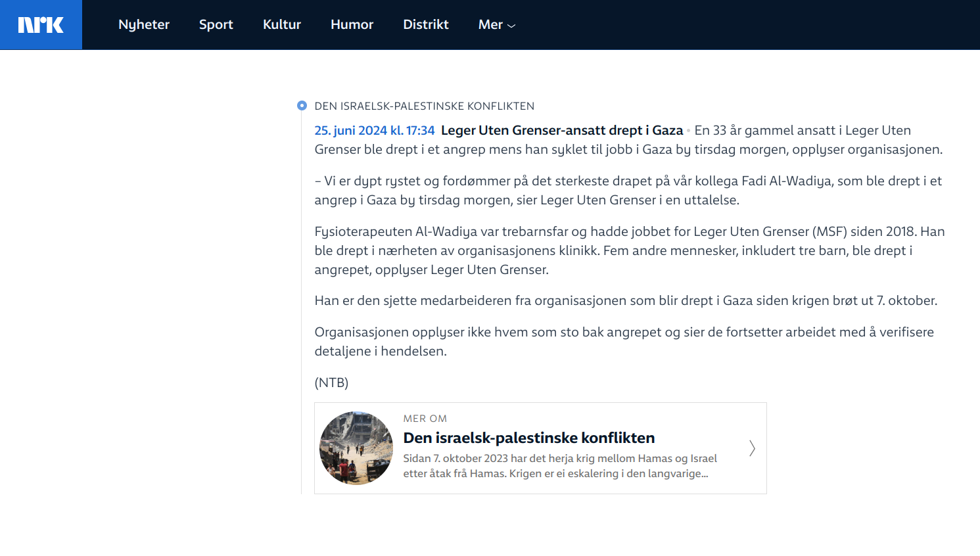Image resolution: width=980 pixels, height=556 pixels.
Task: Open the Nyheter section
Action: (144, 25)
